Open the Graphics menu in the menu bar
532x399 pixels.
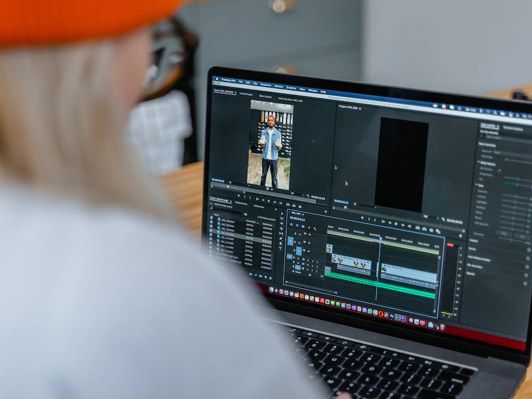(x=291, y=87)
